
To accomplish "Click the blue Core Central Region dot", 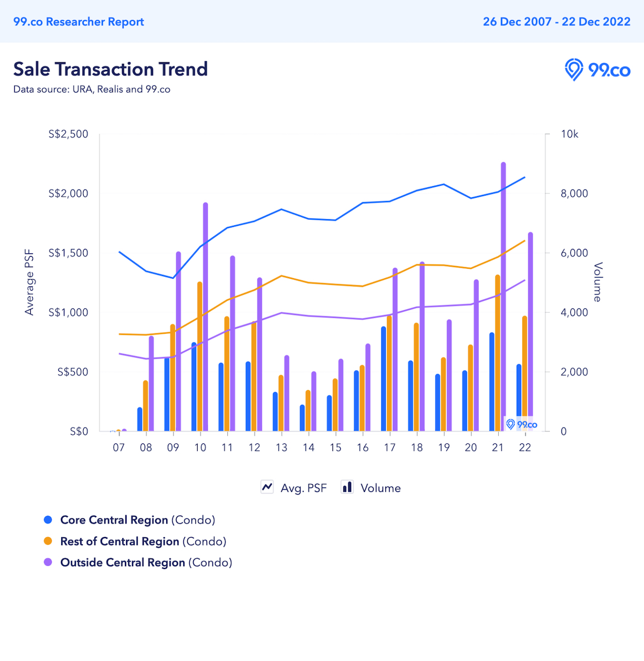I will [48, 520].
